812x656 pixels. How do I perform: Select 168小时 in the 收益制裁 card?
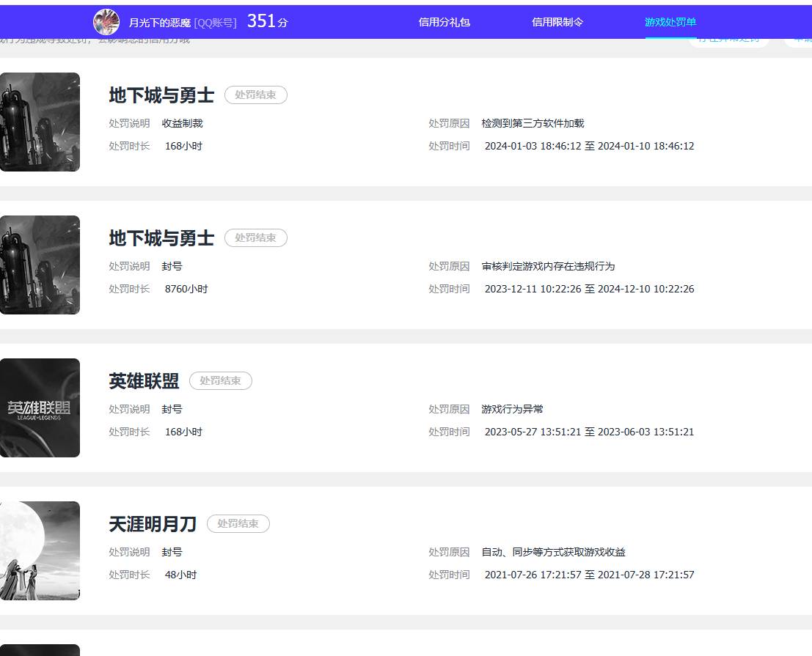pos(184,146)
